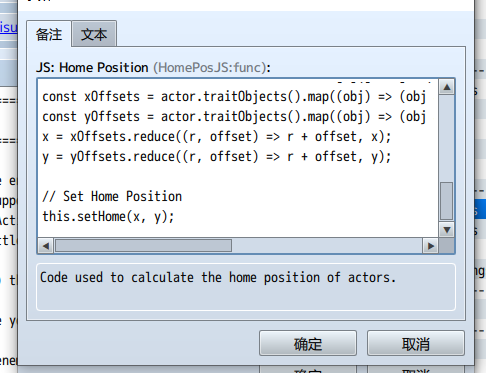The height and width of the screenshot is (373, 486).
Task: Click the code editor scroll down arrow
Action: click(x=447, y=230)
